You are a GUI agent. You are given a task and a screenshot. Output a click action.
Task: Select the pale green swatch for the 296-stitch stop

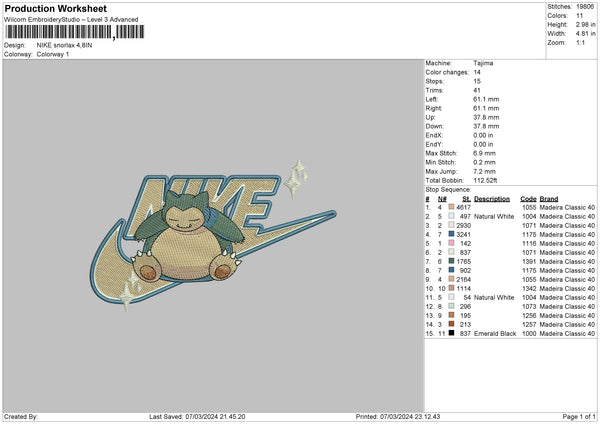point(452,306)
